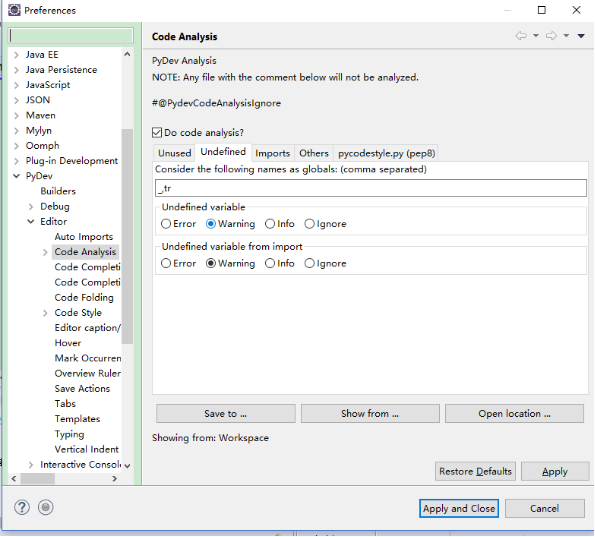Viewport: 595px width, 537px height.
Task: Select Ignore for Undefined variable from import
Action: pos(309,263)
